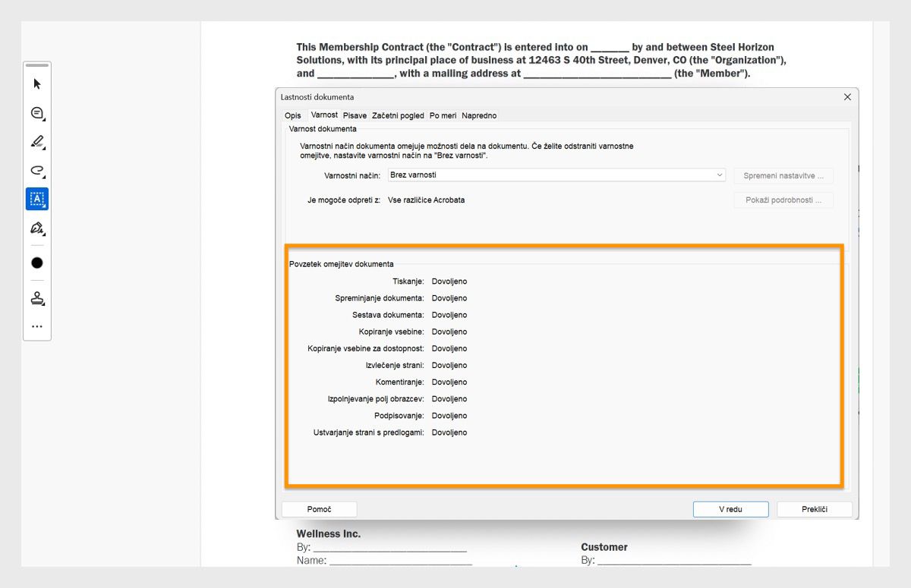
Task: Switch to the Opis tab
Action: [293, 115]
